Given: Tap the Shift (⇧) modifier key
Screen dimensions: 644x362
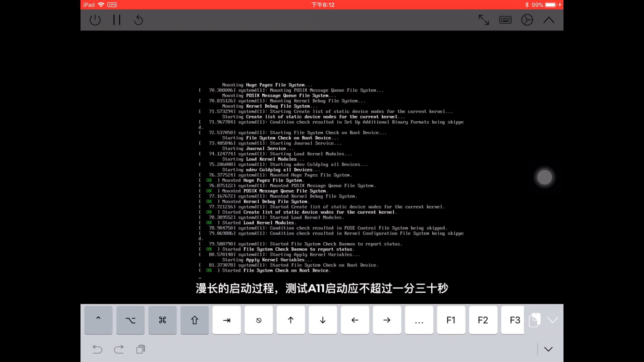Looking at the screenshot, I should coord(195,320).
